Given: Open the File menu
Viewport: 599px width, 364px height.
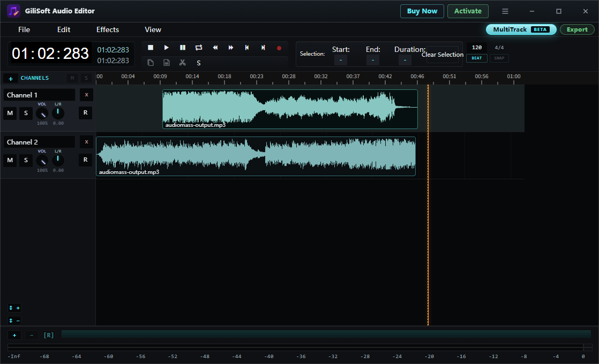Looking at the screenshot, I should coord(24,29).
